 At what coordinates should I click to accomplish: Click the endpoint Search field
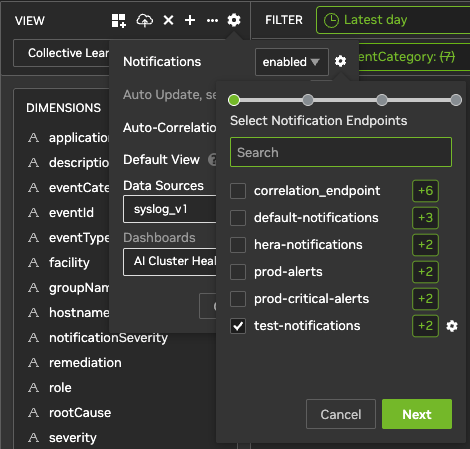tap(341, 152)
